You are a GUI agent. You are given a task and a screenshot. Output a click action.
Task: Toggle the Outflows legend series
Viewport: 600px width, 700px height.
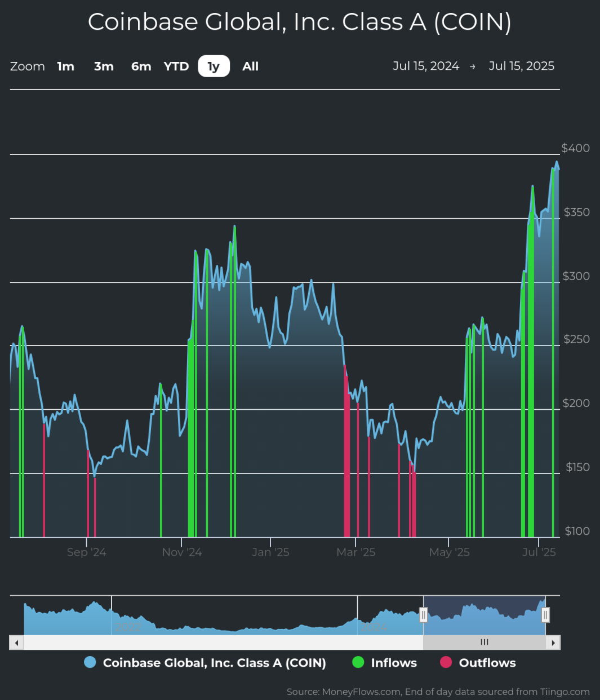[x=478, y=663]
